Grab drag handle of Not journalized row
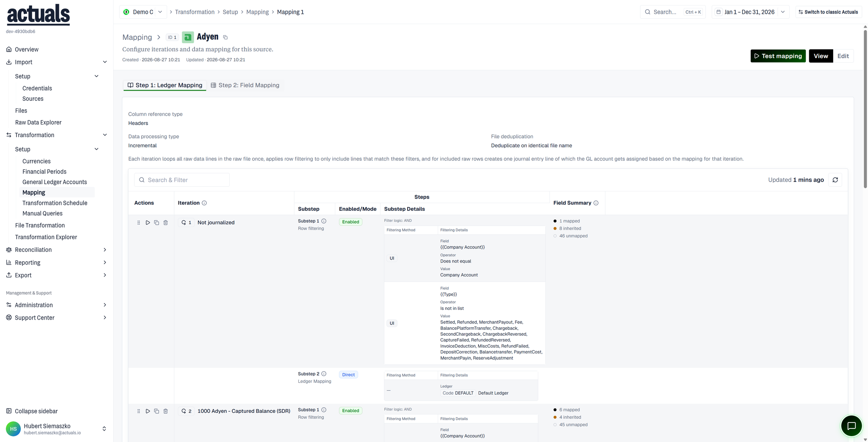Viewport: 868px width, 442px height. [x=139, y=222]
